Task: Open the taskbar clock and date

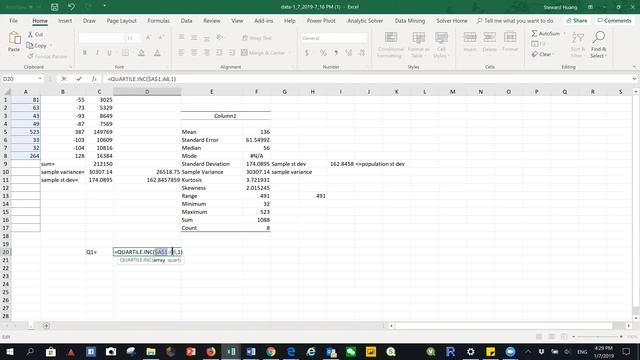Action: tap(603, 351)
